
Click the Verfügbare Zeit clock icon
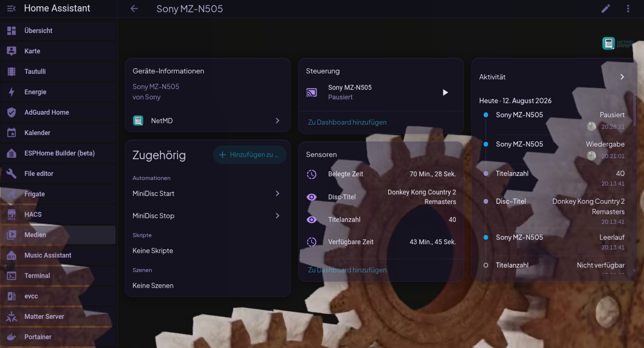[312, 242]
